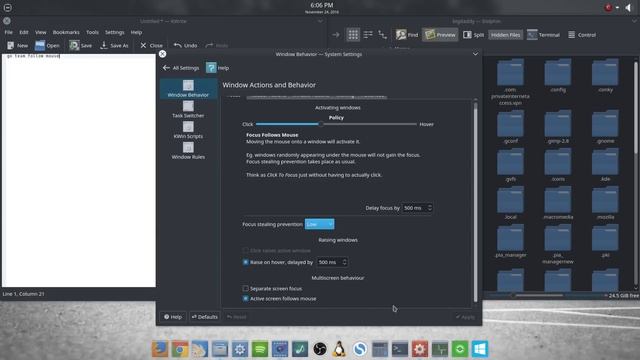Expand the System Settings title bar chevron
Image resolution: width=640 pixels, height=360 pixels.
tap(475, 54)
